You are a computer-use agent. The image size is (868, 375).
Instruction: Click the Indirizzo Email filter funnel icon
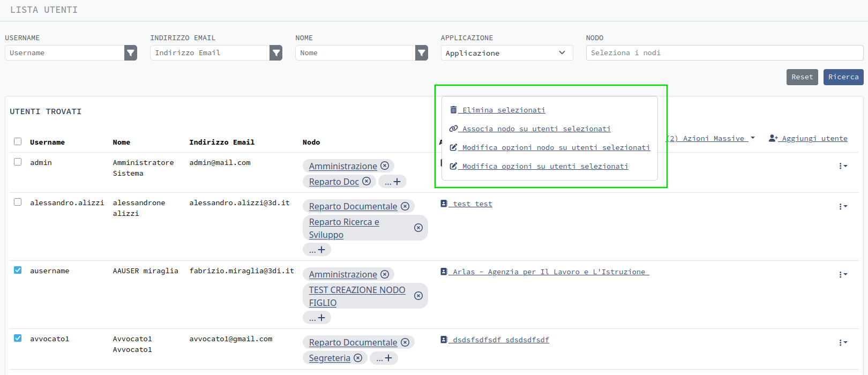point(276,52)
